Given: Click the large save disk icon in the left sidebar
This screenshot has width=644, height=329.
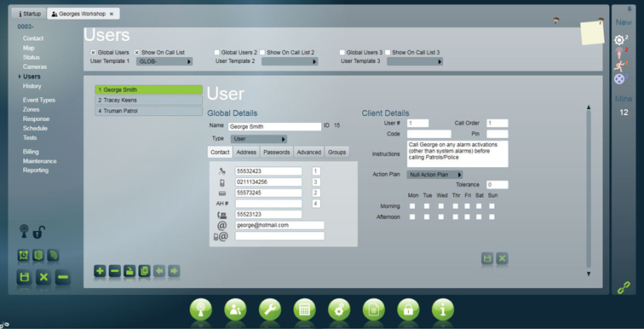Looking at the screenshot, I should pyautogui.click(x=24, y=277).
